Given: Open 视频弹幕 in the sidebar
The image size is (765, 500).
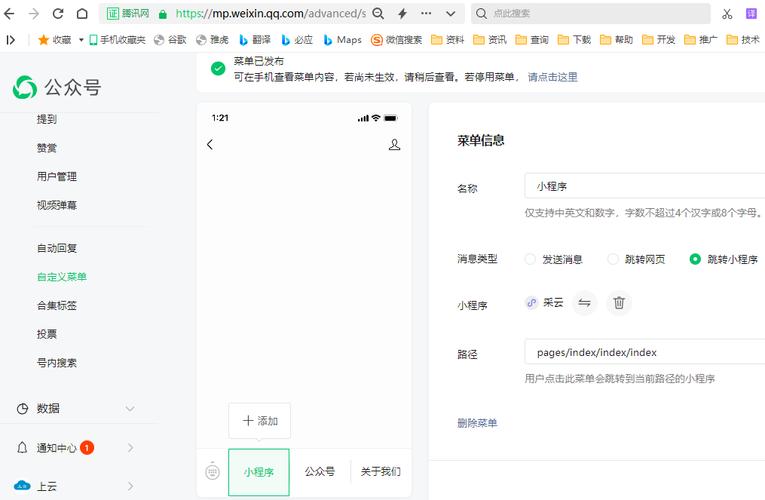Looking at the screenshot, I should pyautogui.click(x=57, y=205).
